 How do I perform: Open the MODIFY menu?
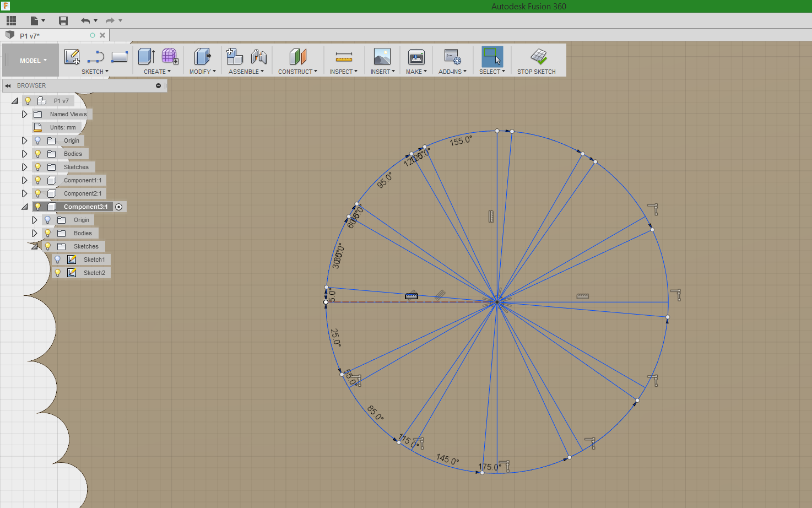tap(202, 72)
